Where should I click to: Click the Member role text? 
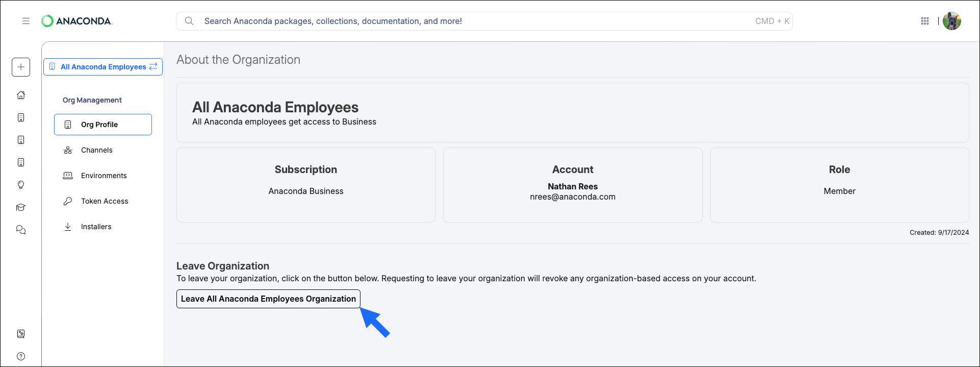pyautogui.click(x=839, y=191)
